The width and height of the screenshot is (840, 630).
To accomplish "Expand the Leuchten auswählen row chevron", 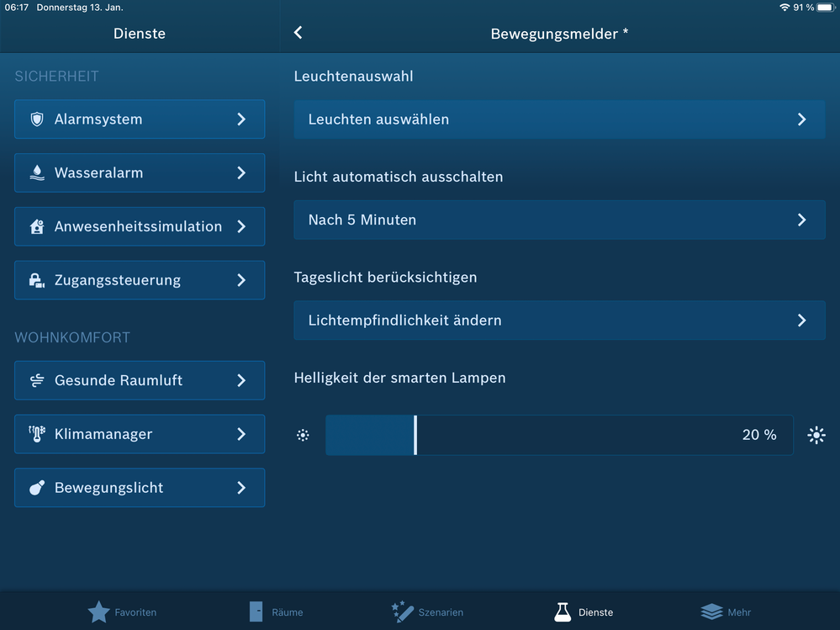I will click(x=801, y=119).
